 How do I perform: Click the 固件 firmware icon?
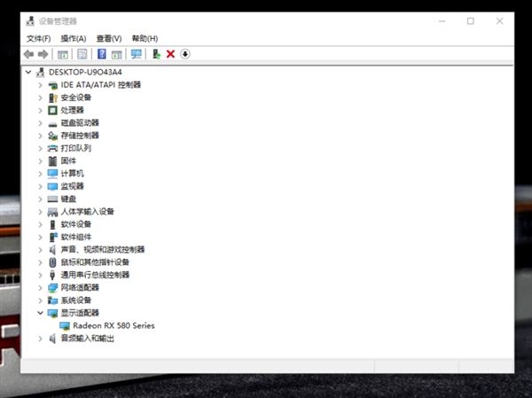[52, 160]
